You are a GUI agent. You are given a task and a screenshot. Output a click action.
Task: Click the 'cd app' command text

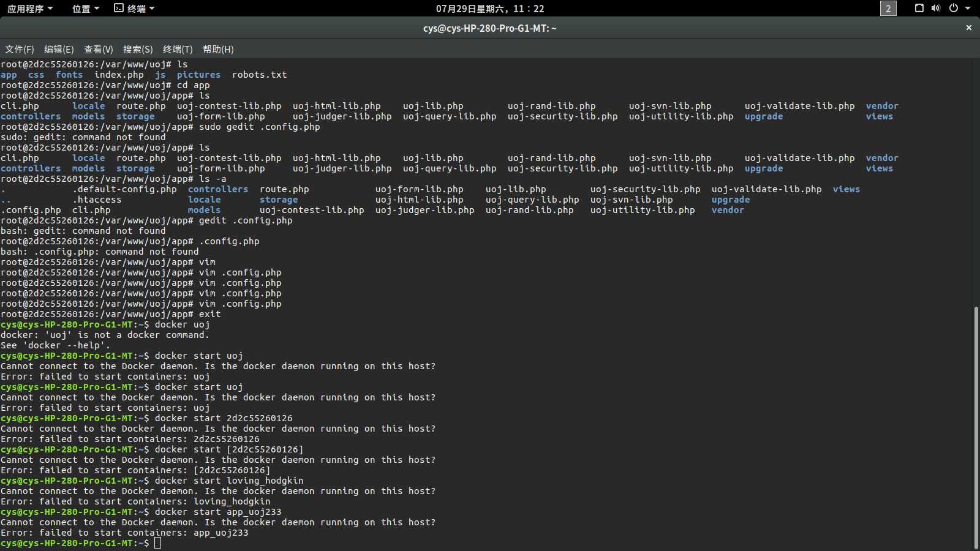pyautogui.click(x=194, y=85)
